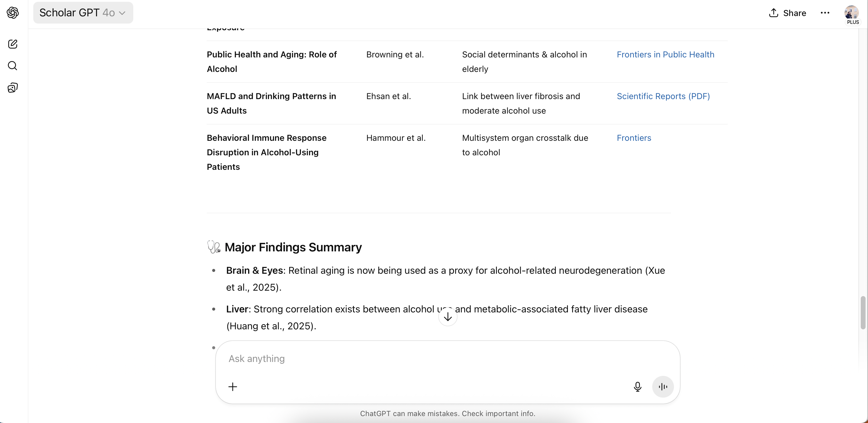Open the Frontiers journal link
The width and height of the screenshot is (868, 423).
[634, 138]
